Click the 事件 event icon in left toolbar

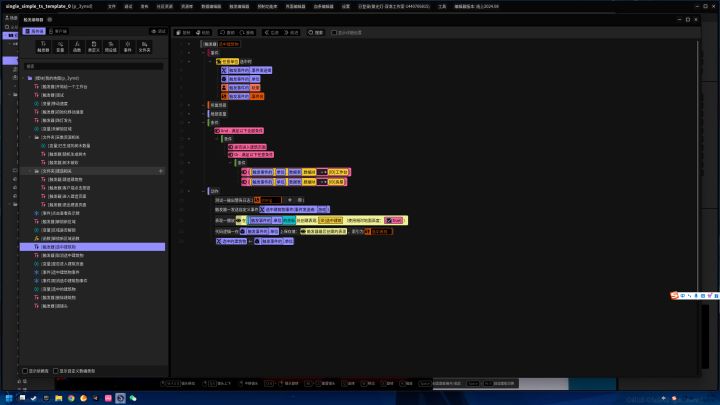[126, 47]
